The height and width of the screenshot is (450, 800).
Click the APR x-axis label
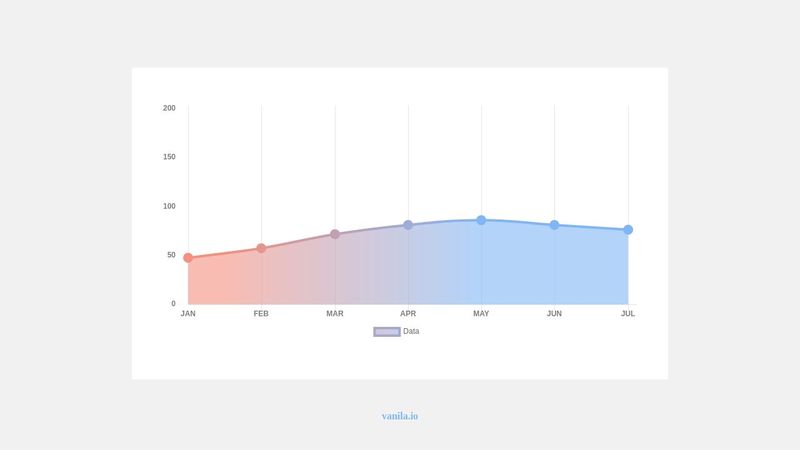pos(408,314)
